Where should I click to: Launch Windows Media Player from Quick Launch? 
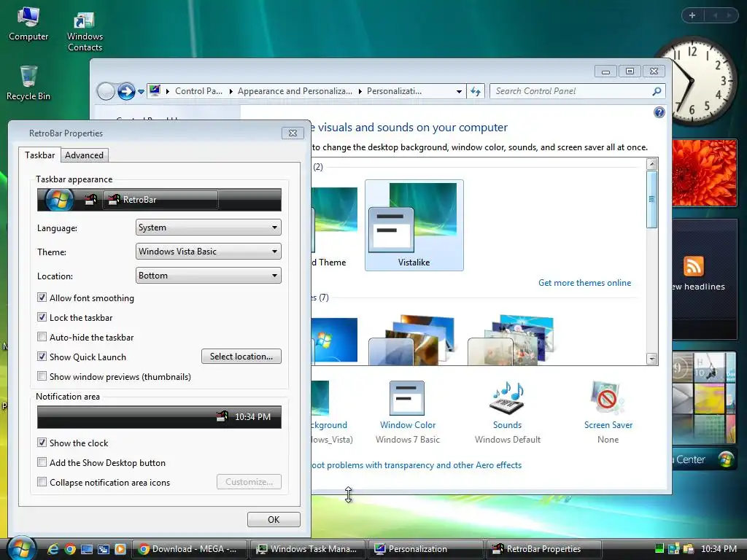[120, 549]
